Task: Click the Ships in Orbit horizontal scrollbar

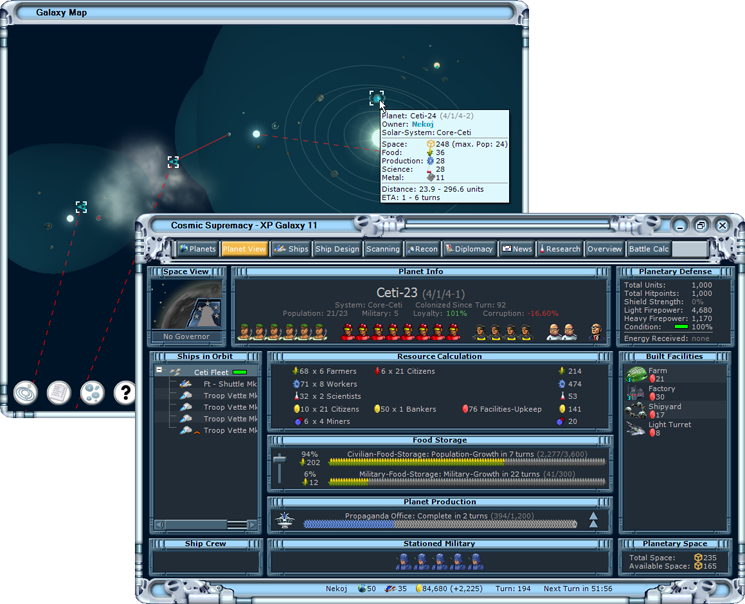Action: [206, 525]
